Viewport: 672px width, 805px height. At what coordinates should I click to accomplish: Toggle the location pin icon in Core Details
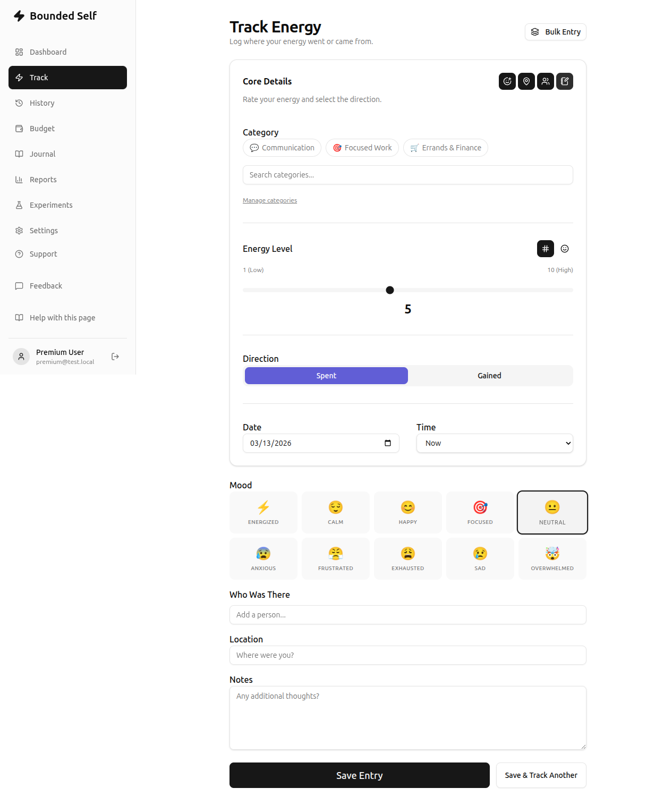coord(526,81)
